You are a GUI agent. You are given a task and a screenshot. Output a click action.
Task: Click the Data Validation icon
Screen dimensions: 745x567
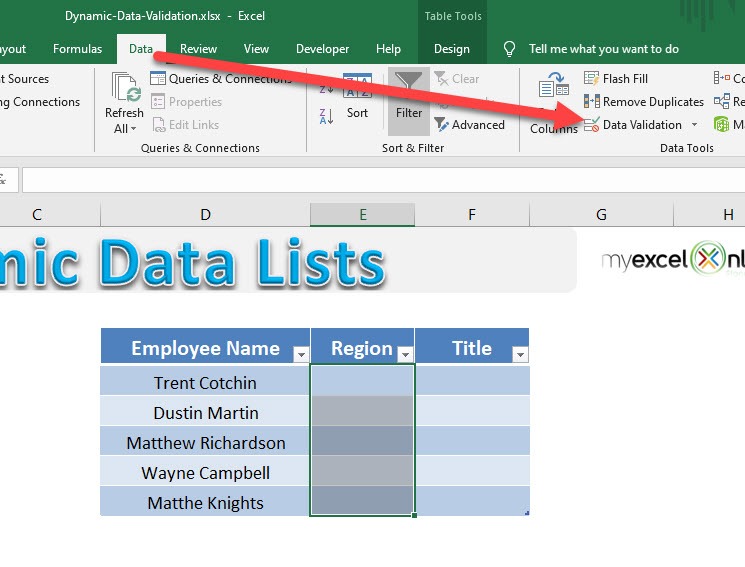coord(592,125)
